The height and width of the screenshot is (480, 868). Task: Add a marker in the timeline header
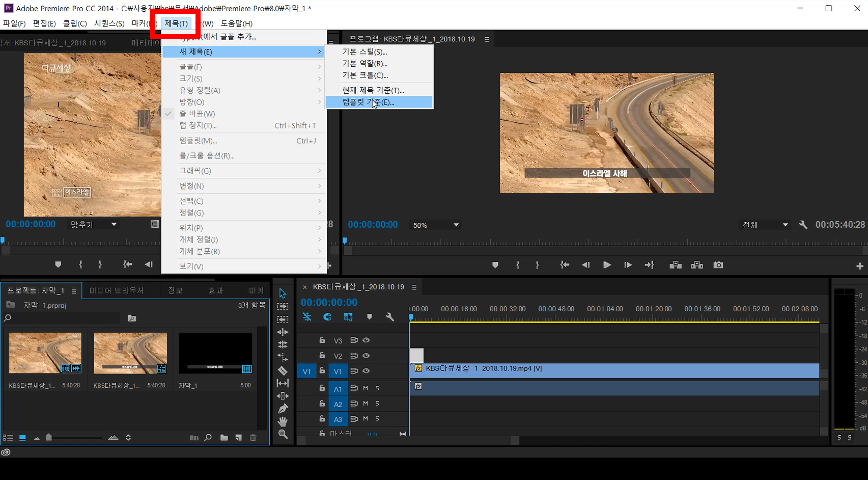[x=370, y=317]
